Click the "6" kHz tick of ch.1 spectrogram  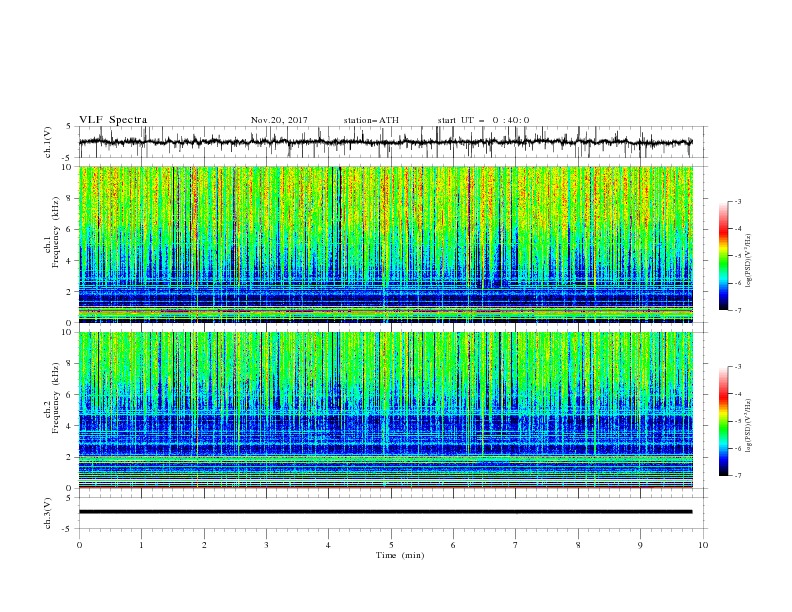[x=70, y=230]
